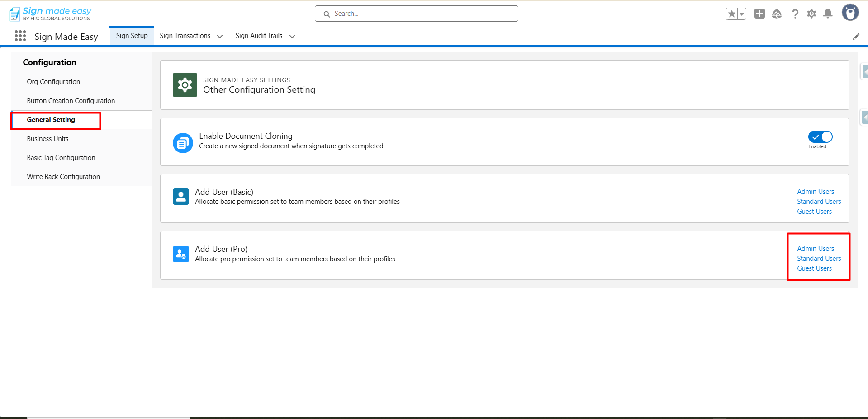The height and width of the screenshot is (419, 868).
Task: Click Guest Users under Add User (Pro)
Action: coord(814,268)
